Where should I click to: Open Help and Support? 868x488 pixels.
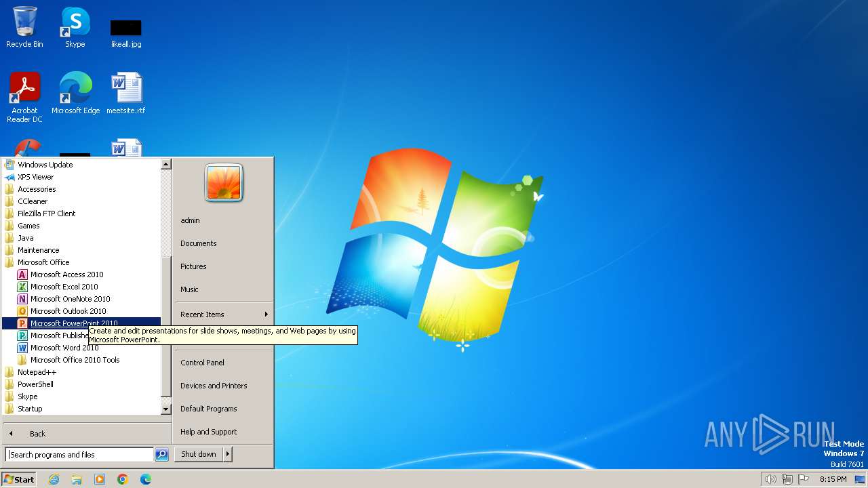click(209, 432)
